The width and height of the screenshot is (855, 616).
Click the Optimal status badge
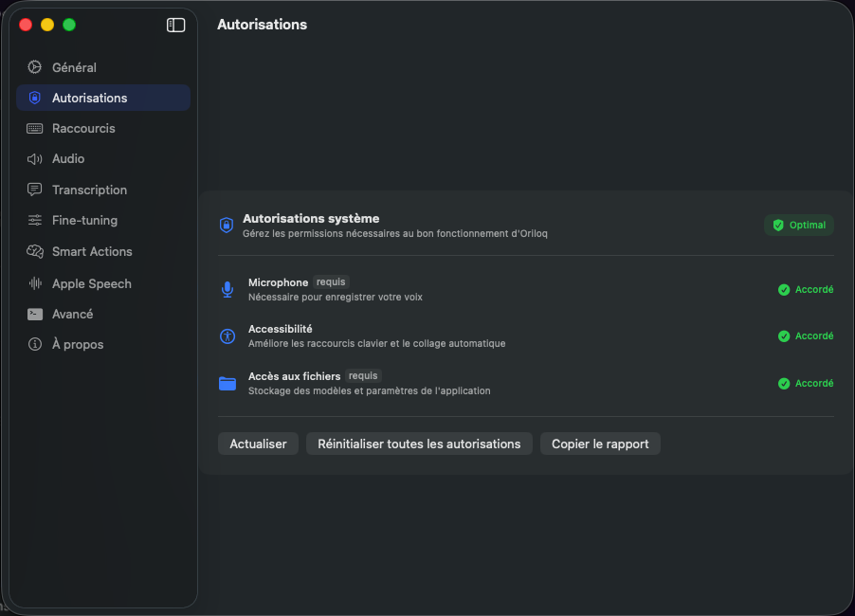pyautogui.click(x=799, y=226)
